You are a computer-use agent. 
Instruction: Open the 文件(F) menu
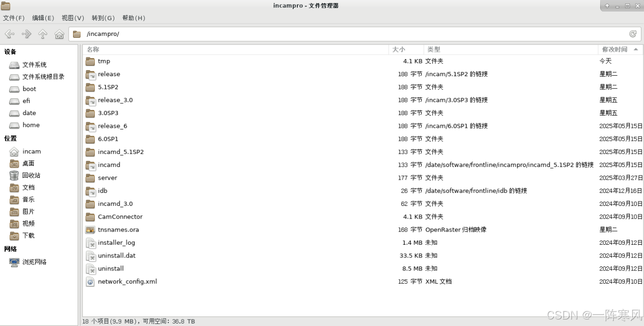point(14,18)
